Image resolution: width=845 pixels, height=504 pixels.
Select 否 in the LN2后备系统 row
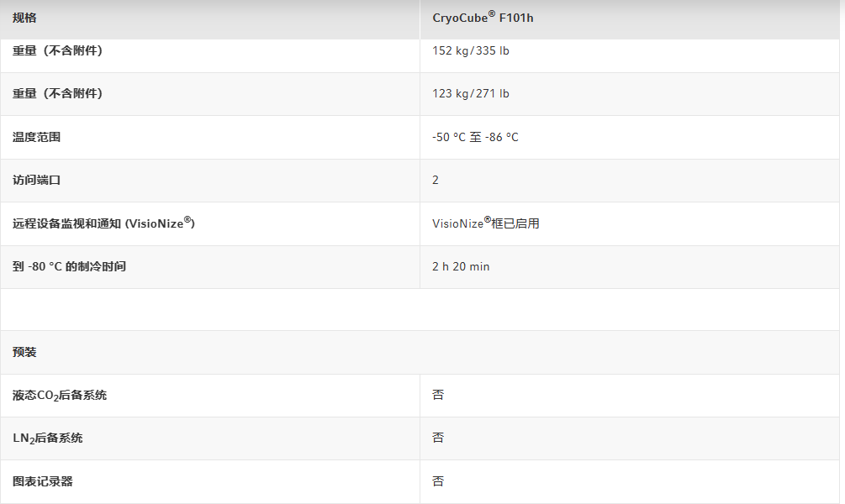[x=438, y=438]
